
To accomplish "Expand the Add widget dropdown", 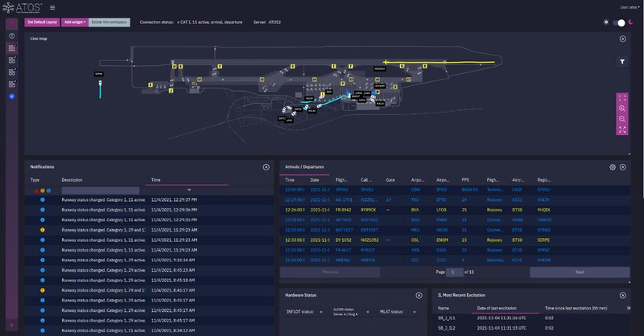I will 75,23.
